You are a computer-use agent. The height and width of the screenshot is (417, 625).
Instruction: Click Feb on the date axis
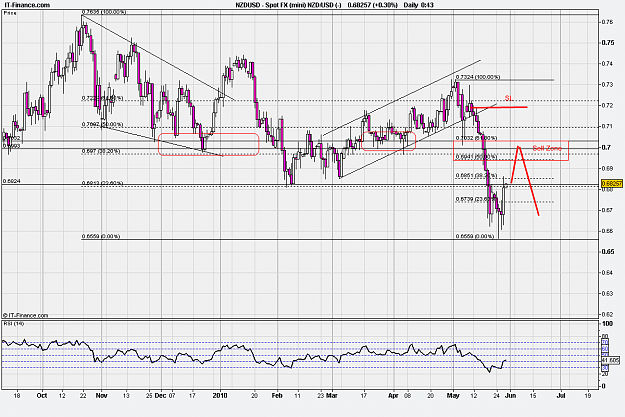pyautogui.click(x=277, y=395)
